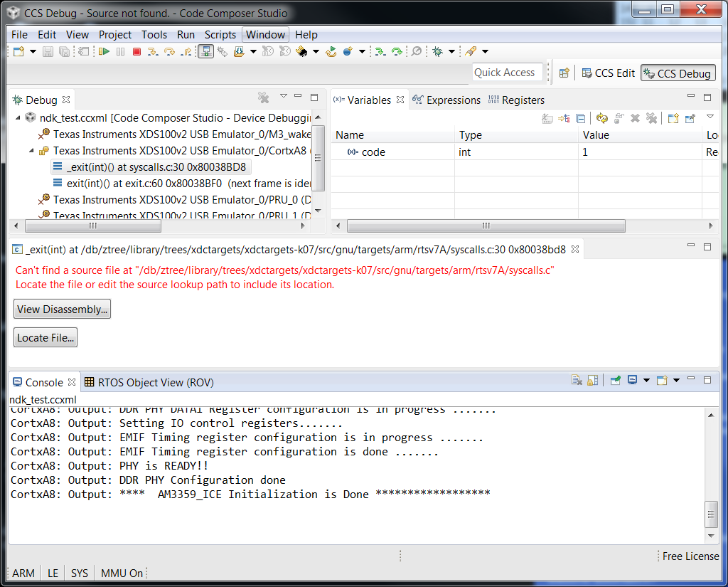Click the Load Program folder icon
The image size is (728, 587).
[239, 51]
